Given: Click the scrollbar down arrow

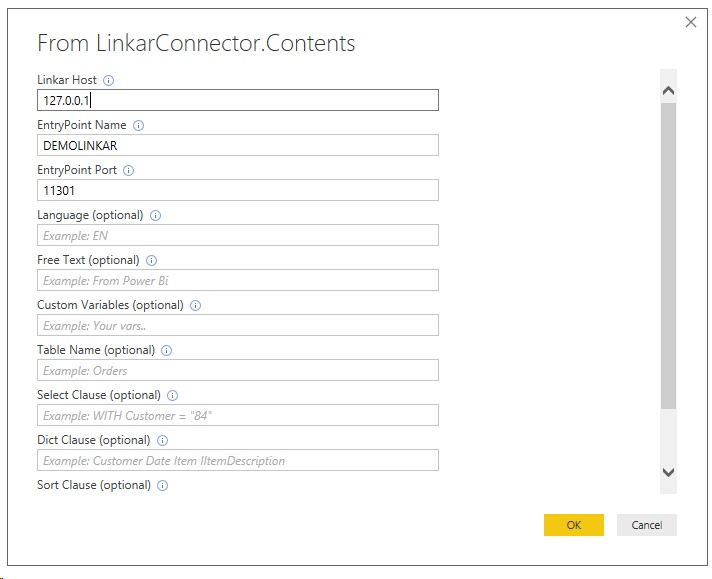Looking at the screenshot, I should (x=668, y=472).
